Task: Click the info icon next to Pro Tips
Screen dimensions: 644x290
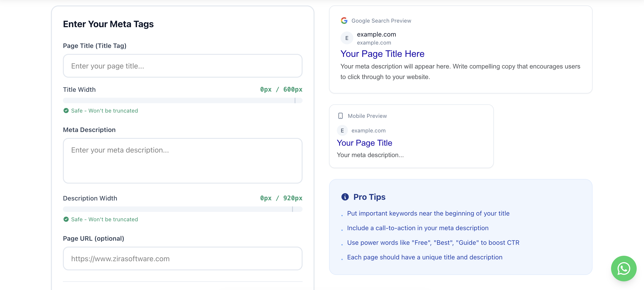Action: (345, 197)
